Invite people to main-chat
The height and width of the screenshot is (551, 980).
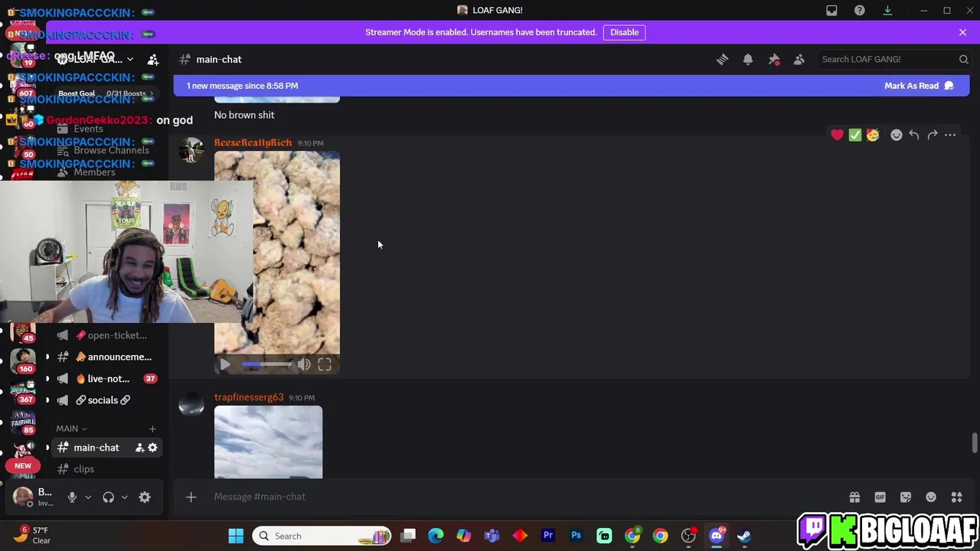click(139, 448)
